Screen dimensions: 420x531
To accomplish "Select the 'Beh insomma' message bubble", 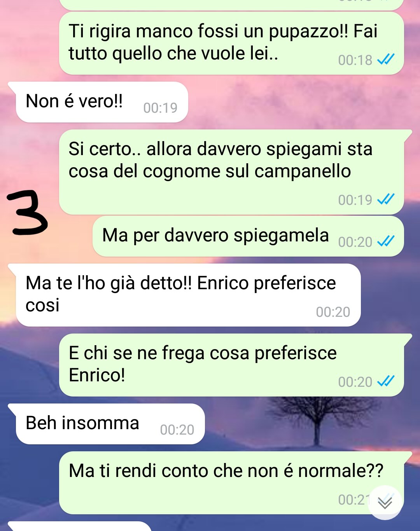I will point(110,424).
